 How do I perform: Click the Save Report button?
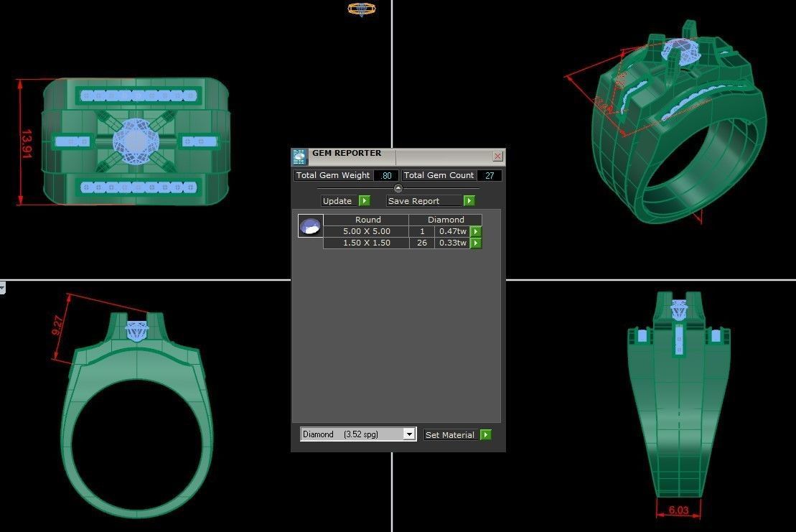[x=424, y=201]
